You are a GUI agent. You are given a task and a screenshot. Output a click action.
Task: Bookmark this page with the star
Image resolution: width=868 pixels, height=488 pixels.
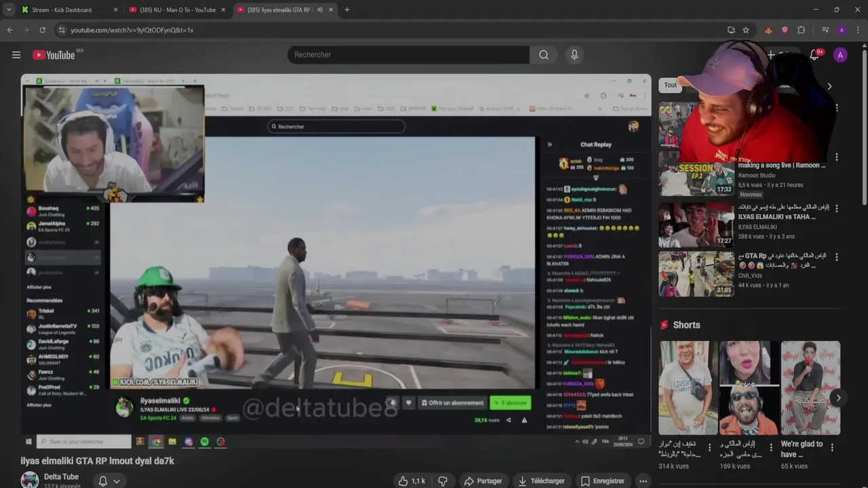(x=746, y=30)
